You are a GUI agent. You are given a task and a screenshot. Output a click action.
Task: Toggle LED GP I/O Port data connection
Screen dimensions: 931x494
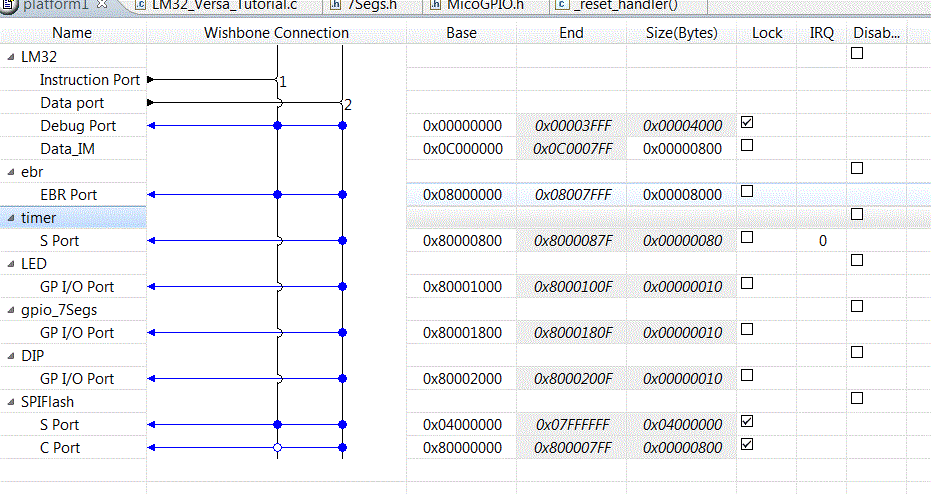(x=343, y=287)
